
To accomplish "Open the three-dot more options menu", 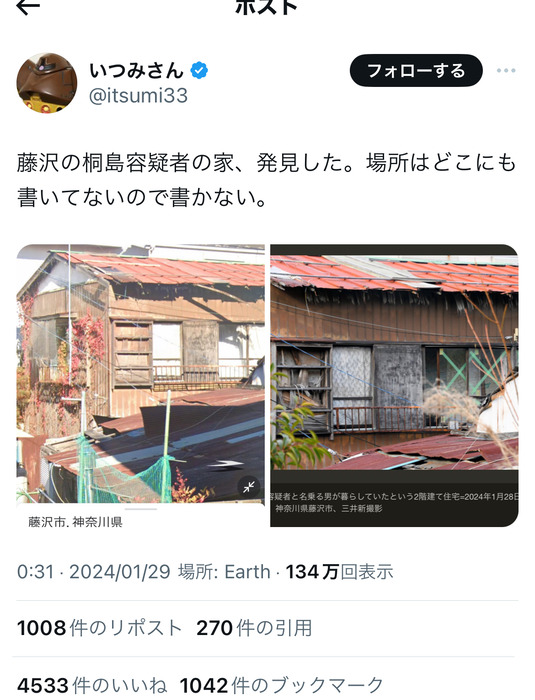I will coord(506,71).
